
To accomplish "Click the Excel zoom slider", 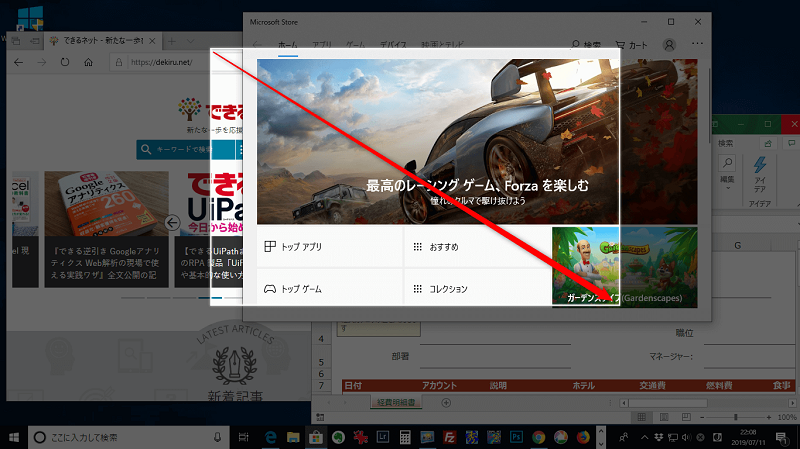I will point(737,416).
